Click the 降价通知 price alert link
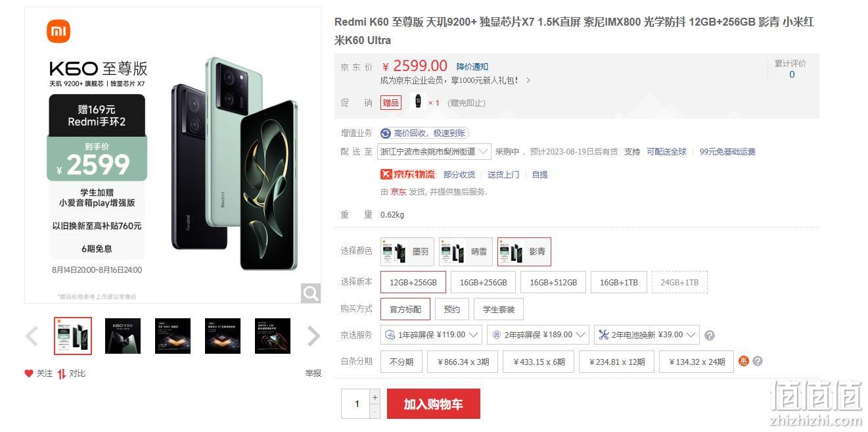The image size is (868, 432). (x=472, y=67)
